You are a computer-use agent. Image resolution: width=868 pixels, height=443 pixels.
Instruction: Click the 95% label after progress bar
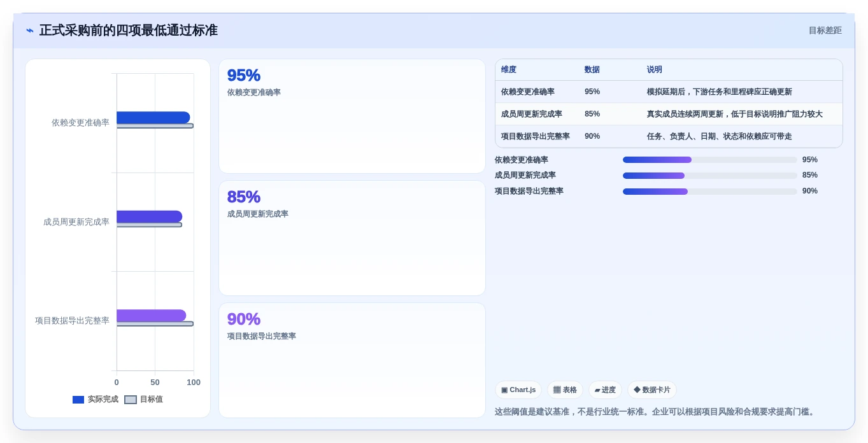pos(810,160)
